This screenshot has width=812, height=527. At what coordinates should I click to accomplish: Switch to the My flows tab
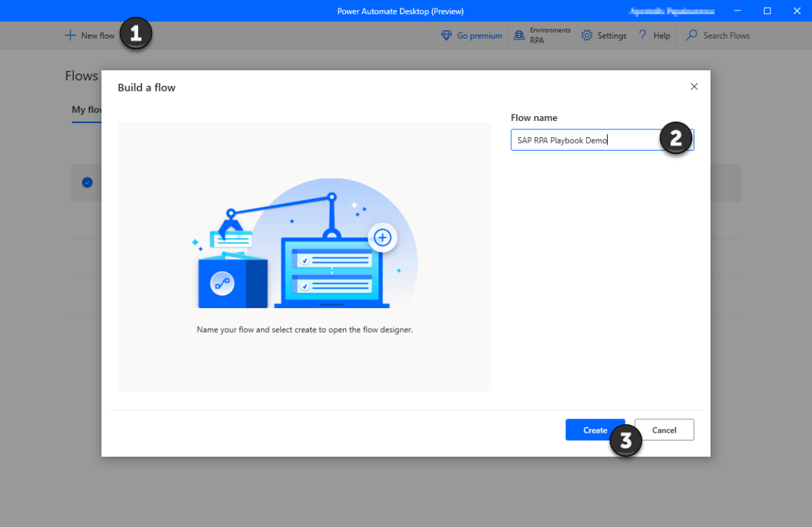coord(85,110)
